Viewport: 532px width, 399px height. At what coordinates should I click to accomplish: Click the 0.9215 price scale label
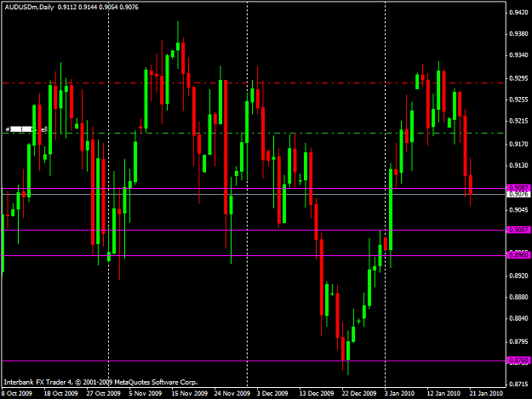(518, 121)
